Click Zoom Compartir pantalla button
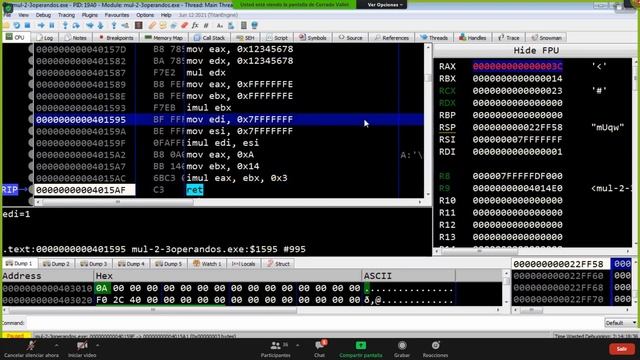The height and width of the screenshot is (360, 640). pos(361,349)
